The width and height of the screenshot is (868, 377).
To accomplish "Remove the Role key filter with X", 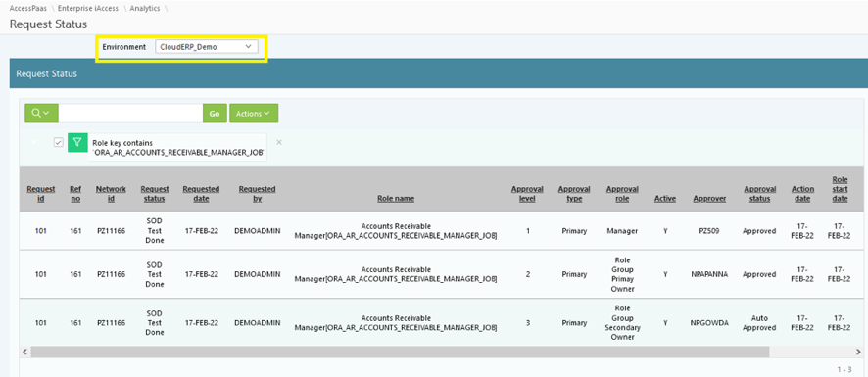I will [279, 142].
